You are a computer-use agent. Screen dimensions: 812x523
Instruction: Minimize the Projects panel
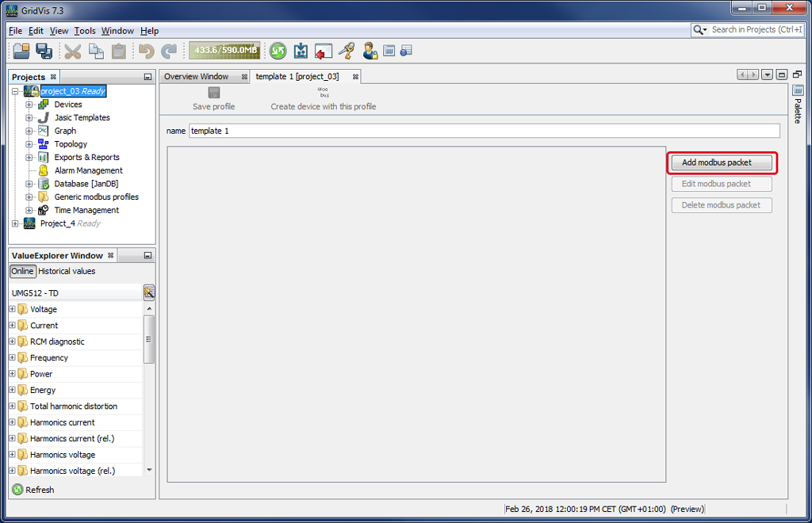point(147,77)
